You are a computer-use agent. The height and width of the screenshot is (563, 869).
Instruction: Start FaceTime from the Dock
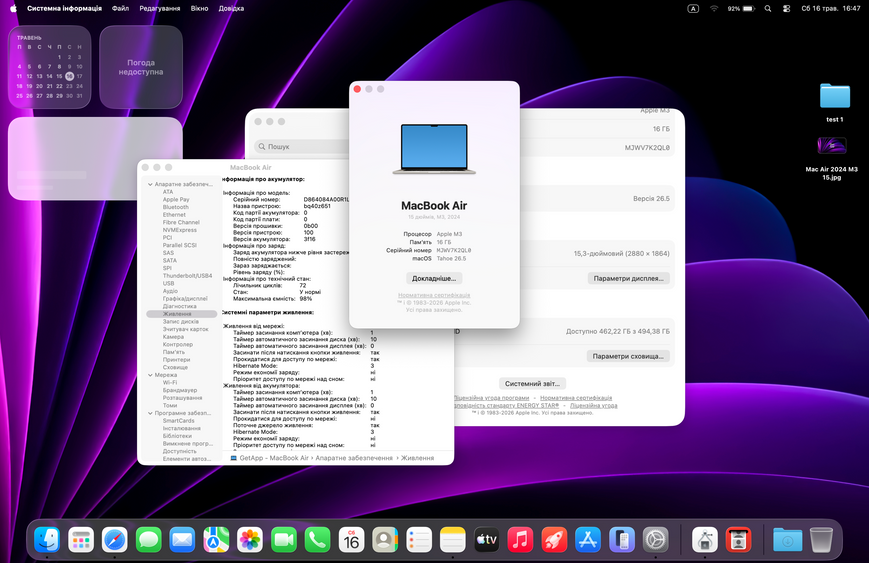[x=284, y=539]
